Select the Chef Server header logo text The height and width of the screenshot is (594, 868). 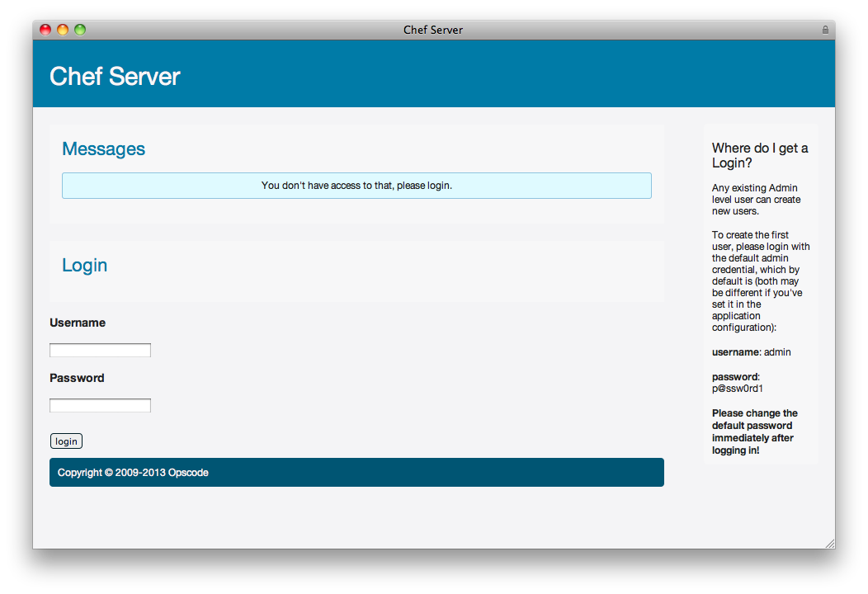pos(115,77)
